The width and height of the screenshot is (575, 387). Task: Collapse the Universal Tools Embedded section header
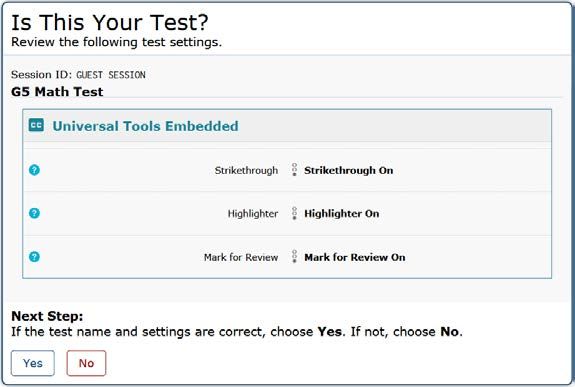(287, 126)
